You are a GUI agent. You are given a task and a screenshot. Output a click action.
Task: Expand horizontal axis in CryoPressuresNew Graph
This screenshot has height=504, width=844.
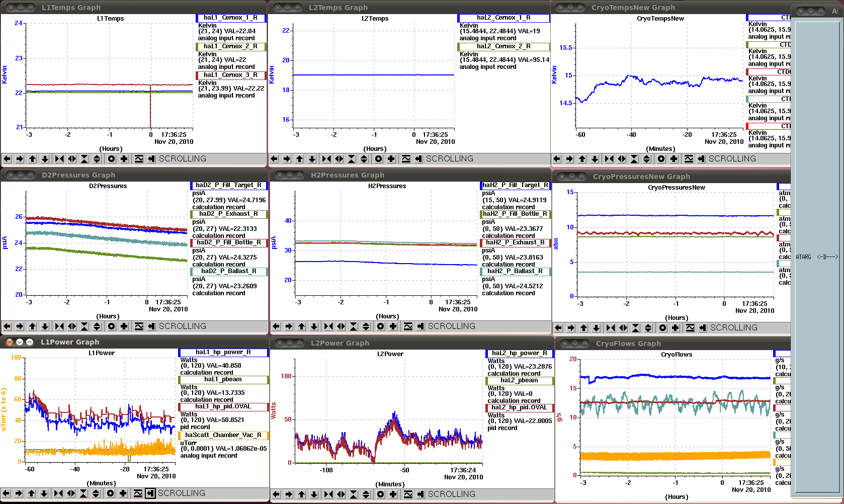pos(623,328)
